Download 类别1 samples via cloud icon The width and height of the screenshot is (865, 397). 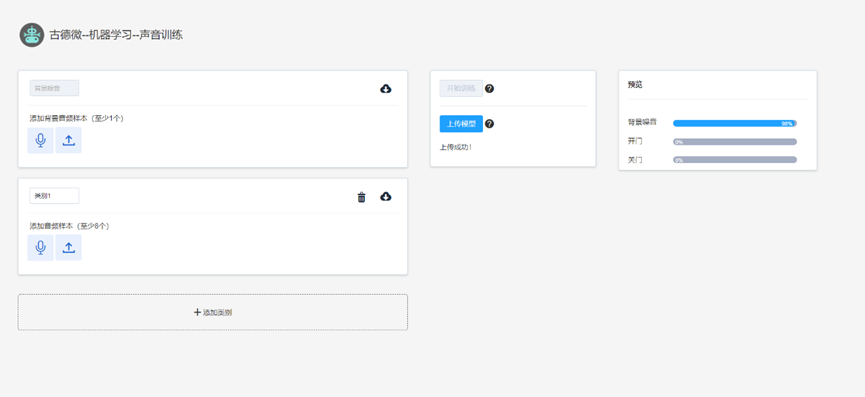[386, 196]
